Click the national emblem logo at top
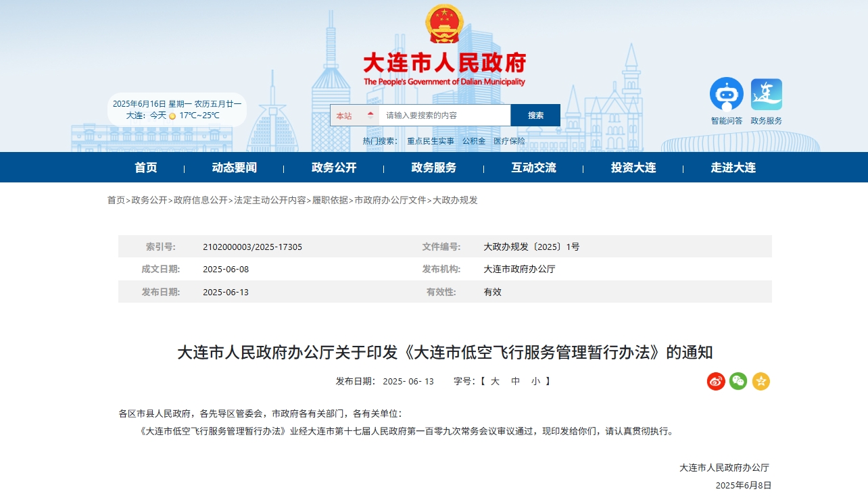This screenshot has height=504, width=868. [444, 24]
